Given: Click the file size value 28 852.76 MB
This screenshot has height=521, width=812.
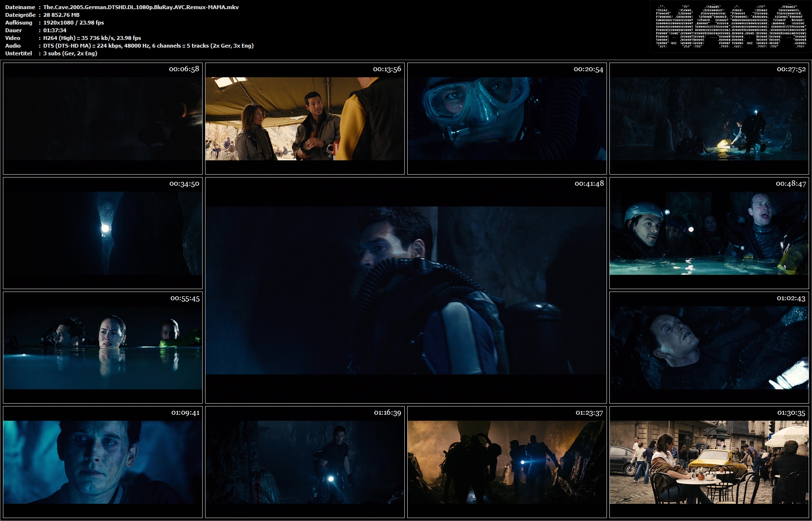Looking at the screenshot, I should pyautogui.click(x=62, y=15).
